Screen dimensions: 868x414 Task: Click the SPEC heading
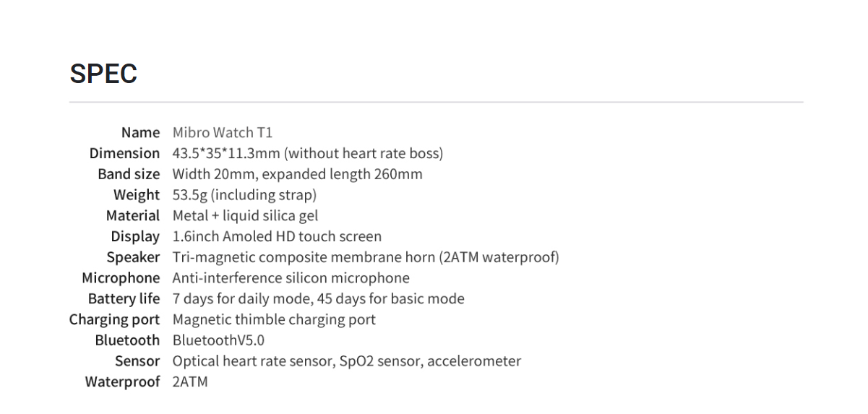click(103, 74)
